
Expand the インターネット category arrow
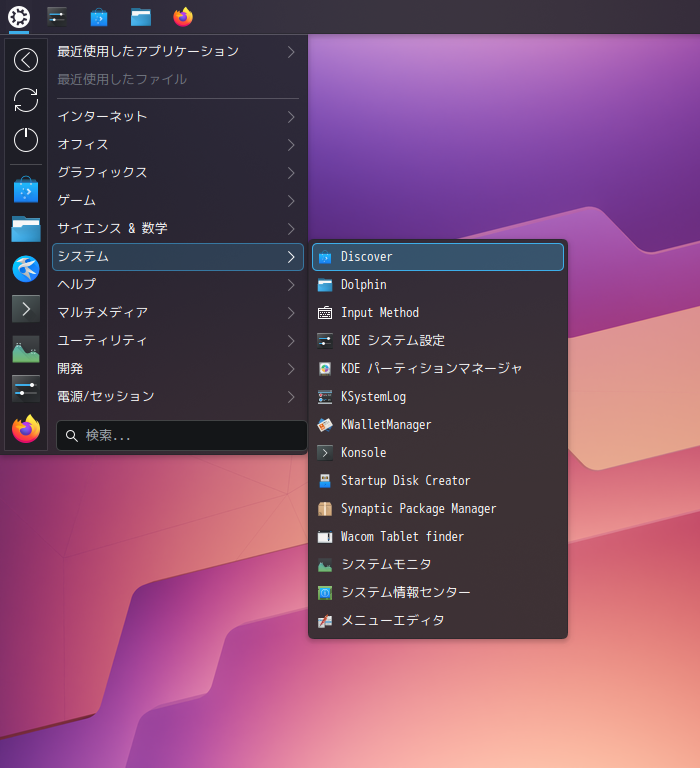point(291,117)
